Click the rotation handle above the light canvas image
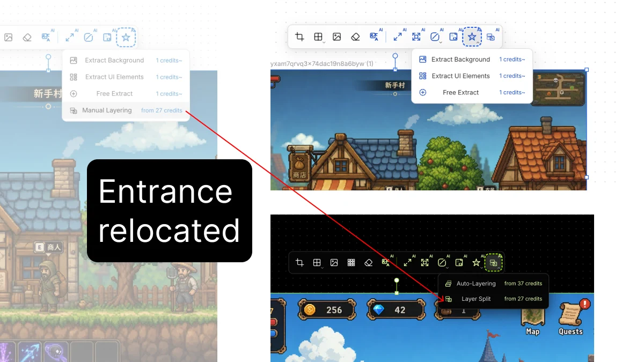The height and width of the screenshot is (362, 644). click(396, 56)
